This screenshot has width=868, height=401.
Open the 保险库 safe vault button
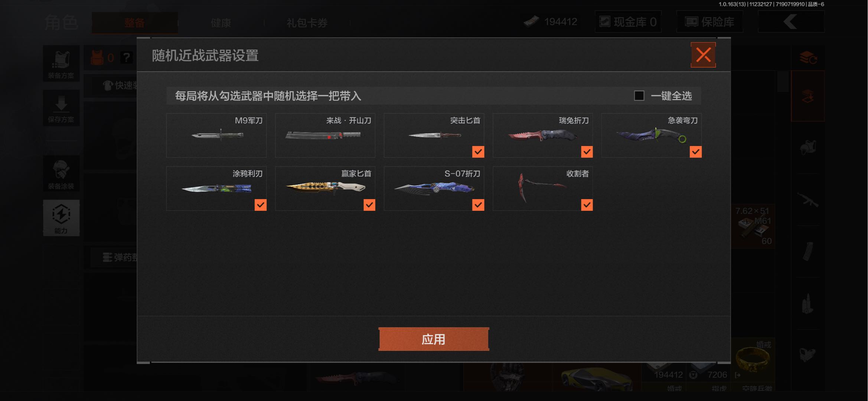(709, 22)
